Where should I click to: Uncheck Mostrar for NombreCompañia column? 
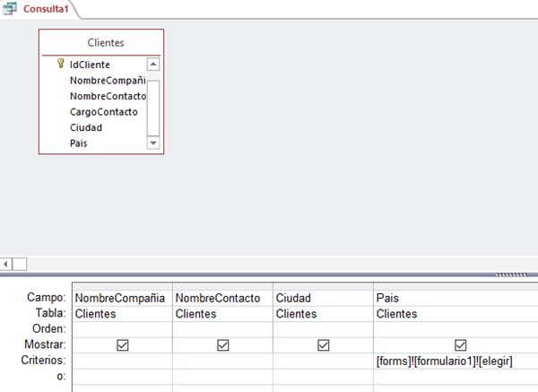[x=122, y=344]
